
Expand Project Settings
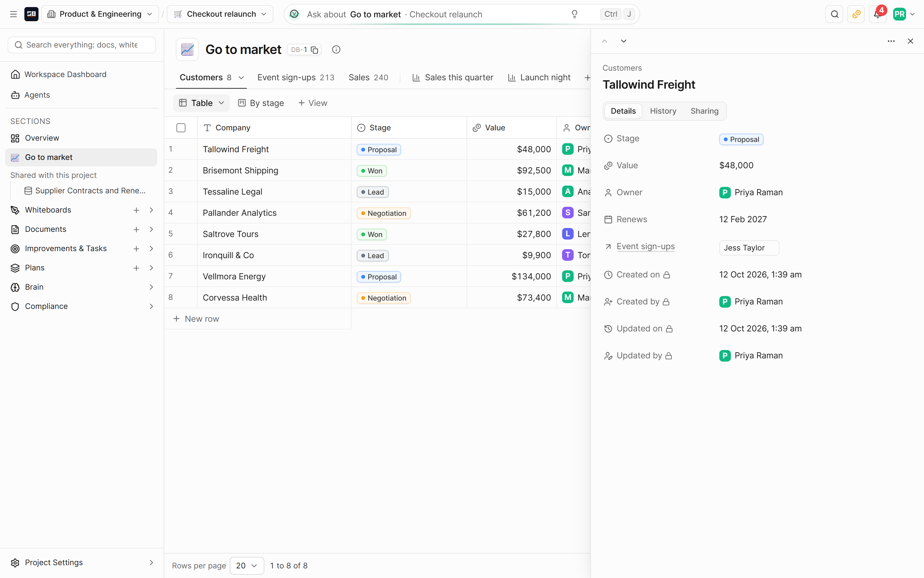tap(151, 562)
